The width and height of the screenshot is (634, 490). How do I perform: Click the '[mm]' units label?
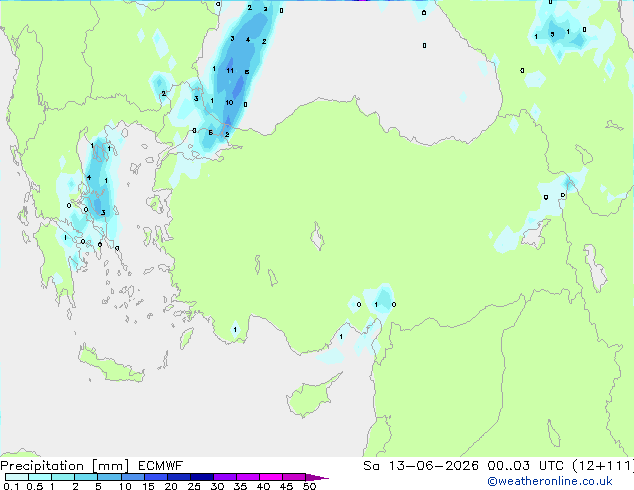pos(110,466)
